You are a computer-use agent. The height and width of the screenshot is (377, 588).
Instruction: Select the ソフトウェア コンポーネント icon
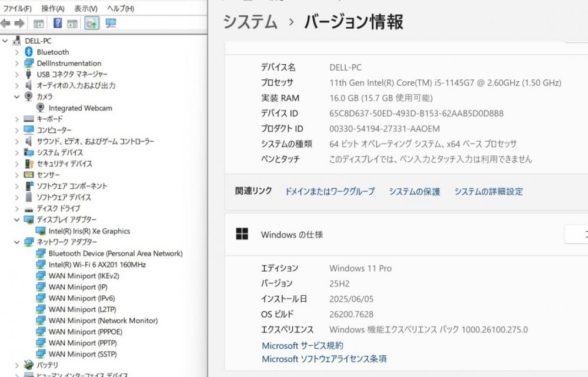[29, 186]
